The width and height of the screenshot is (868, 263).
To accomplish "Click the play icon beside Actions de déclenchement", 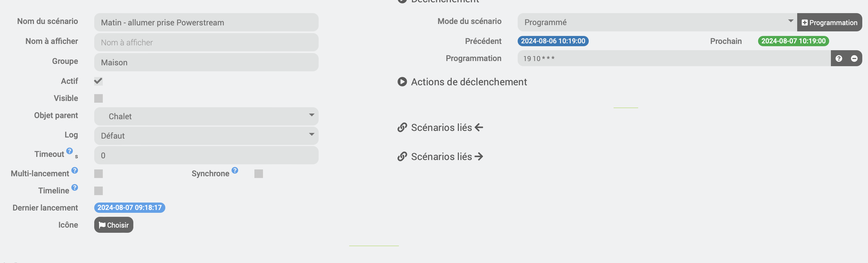I will click(402, 82).
